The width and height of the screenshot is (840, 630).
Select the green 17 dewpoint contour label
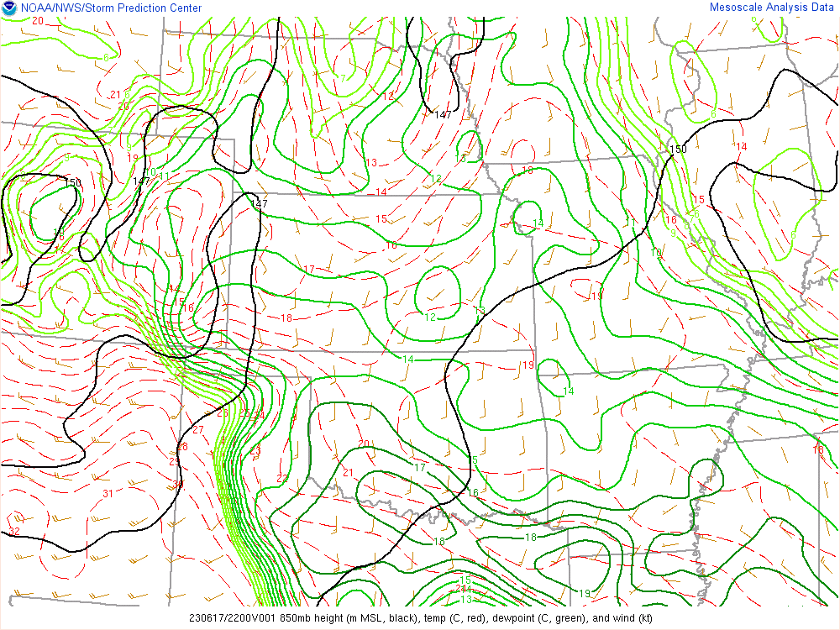coord(419,467)
